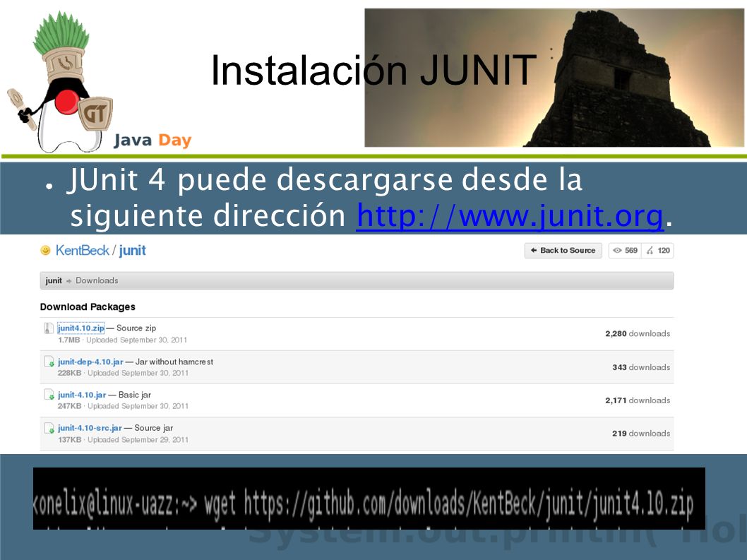Click the Java Day logo text
This screenshot has height=560, width=747.
pos(153,140)
